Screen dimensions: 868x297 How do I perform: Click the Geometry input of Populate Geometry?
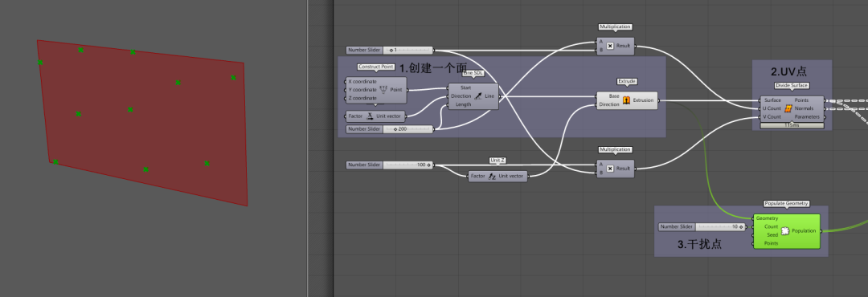click(768, 218)
